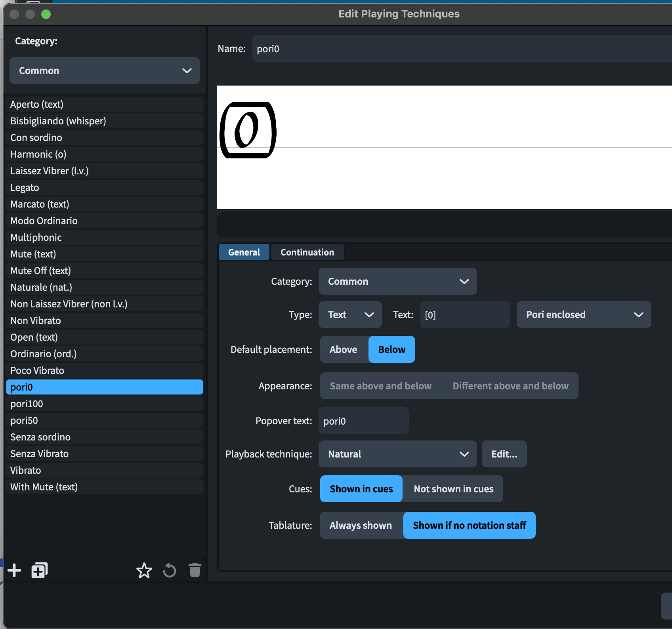Click Below placement button

click(391, 349)
